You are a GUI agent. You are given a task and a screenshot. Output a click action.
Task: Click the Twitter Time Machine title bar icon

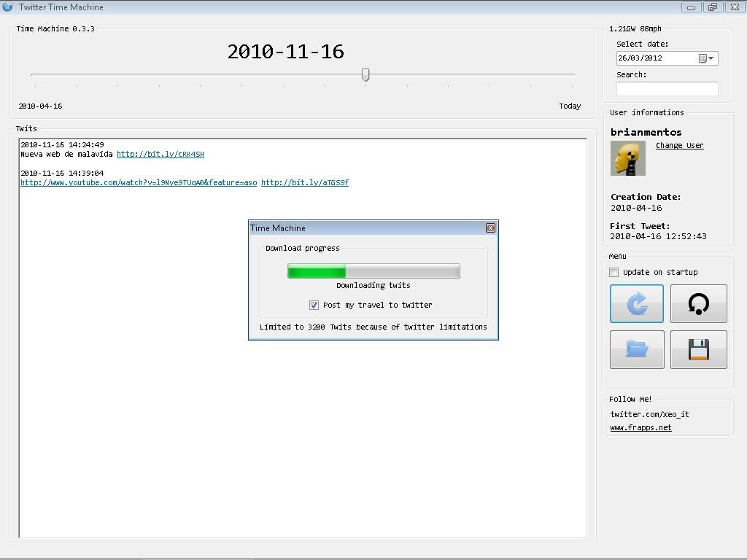pos(7,7)
